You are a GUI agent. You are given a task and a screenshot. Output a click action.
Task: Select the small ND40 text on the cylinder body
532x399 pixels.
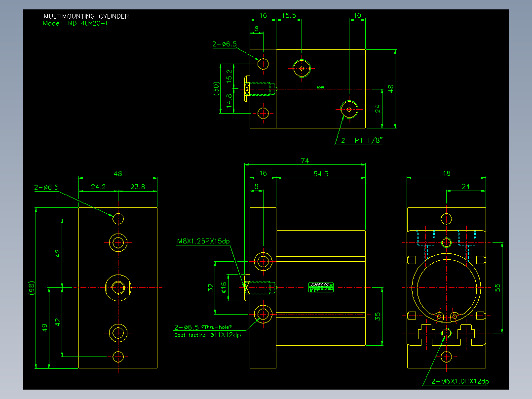[x=321, y=87]
